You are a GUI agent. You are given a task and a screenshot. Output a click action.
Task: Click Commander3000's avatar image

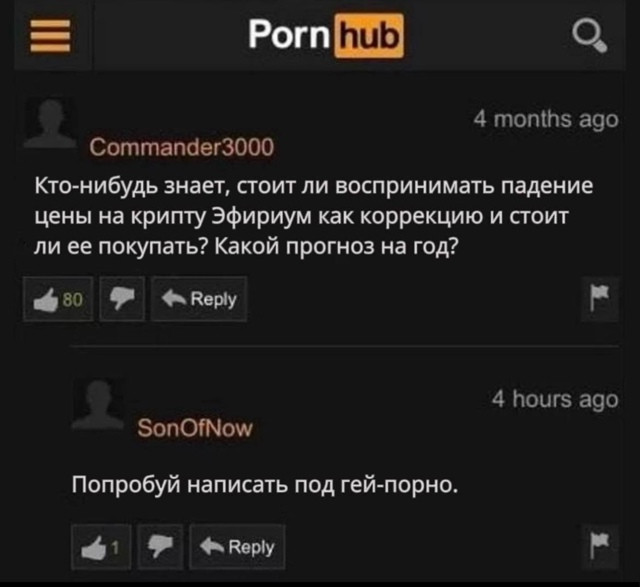click(x=51, y=122)
